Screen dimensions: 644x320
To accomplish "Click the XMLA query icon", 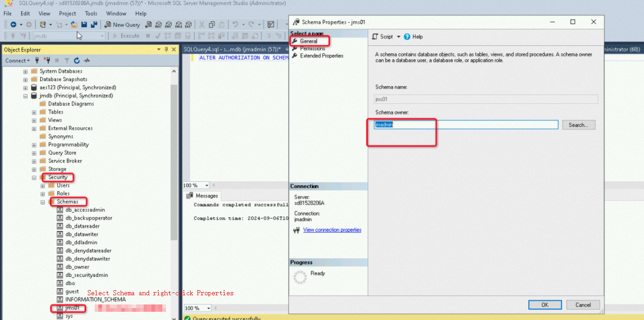I will click(178, 25).
